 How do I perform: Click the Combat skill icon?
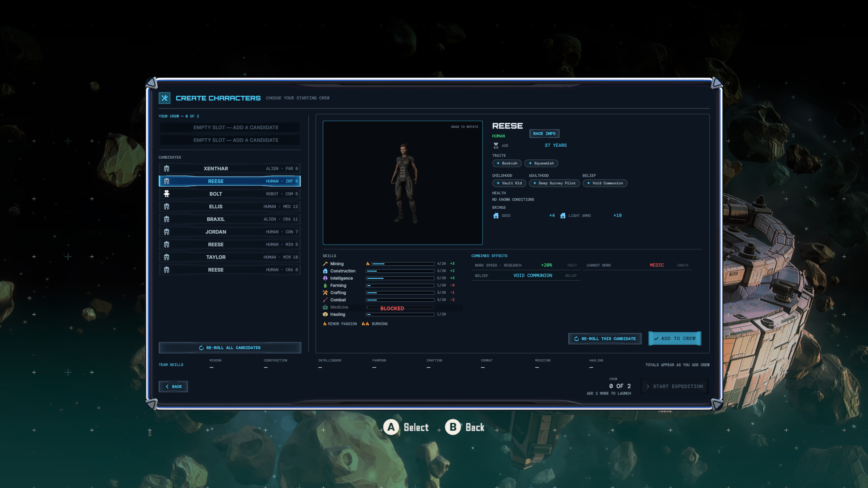pyautogui.click(x=325, y=300)
